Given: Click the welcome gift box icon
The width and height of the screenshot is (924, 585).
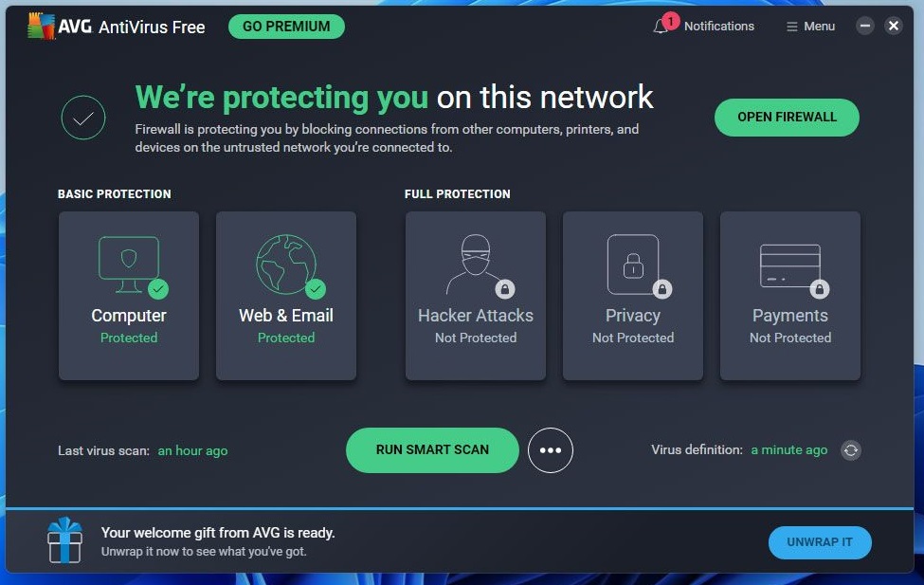Looking at the screenshot, I should pyautogui.click(x=65, y=540).
